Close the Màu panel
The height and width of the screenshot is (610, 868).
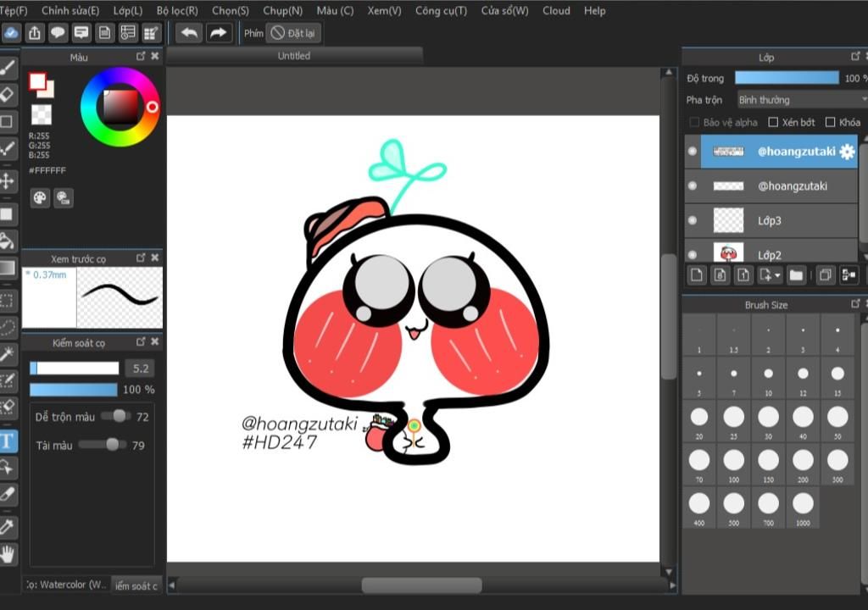click(155, 57)
